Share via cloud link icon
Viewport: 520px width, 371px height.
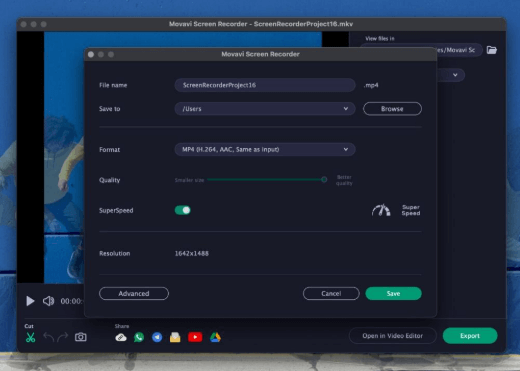tap(121, 338)
